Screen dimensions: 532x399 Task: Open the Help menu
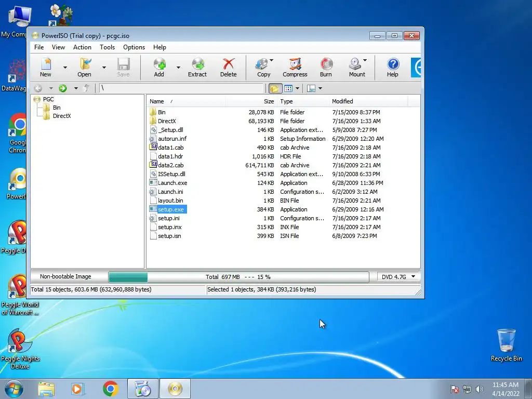pyautogui.click(x=159, y=47)
